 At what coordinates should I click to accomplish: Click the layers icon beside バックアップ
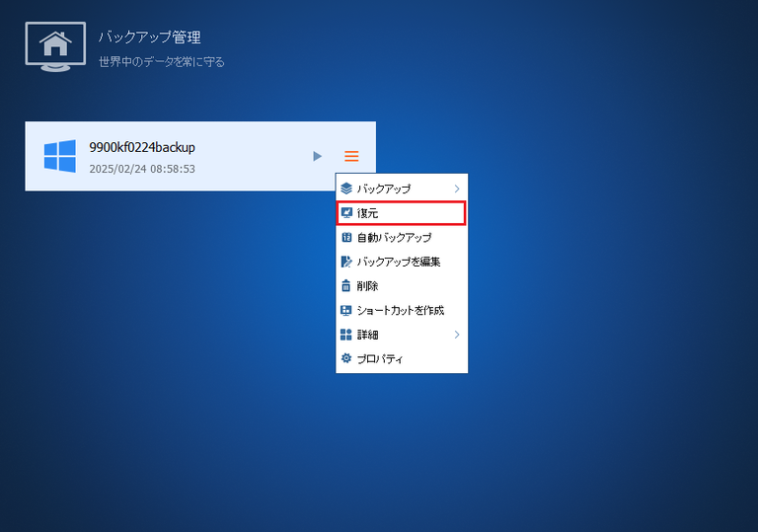coord(346,189)
